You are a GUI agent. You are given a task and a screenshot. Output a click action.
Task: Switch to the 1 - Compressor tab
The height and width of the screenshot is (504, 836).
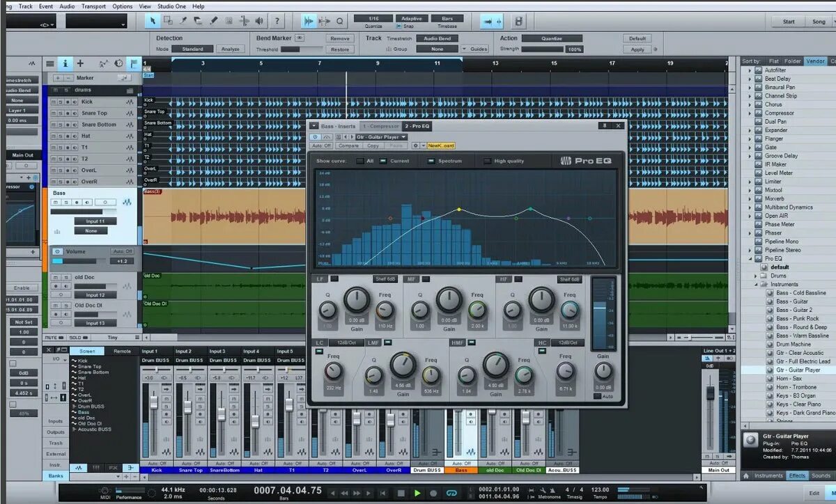380,126
